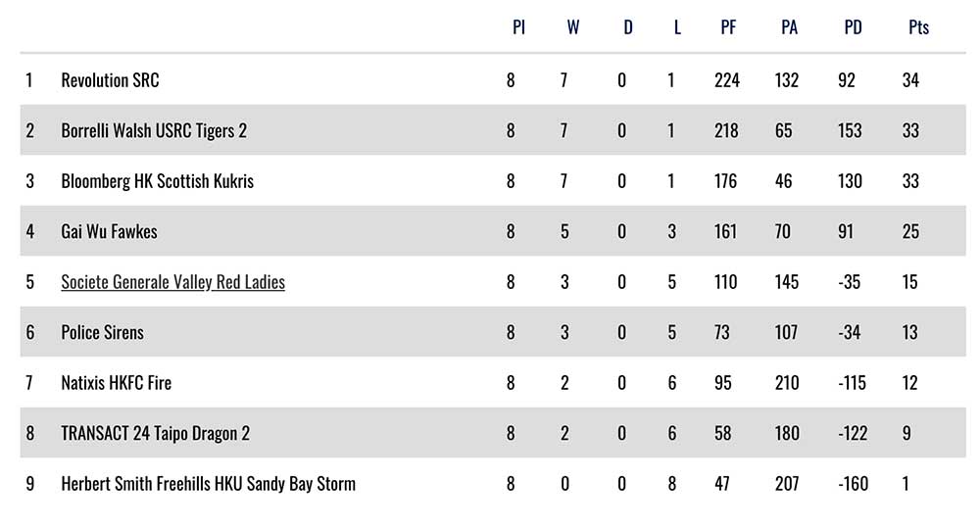Click Borrelli Walsh's 153 point difference value

coord(849,130)
